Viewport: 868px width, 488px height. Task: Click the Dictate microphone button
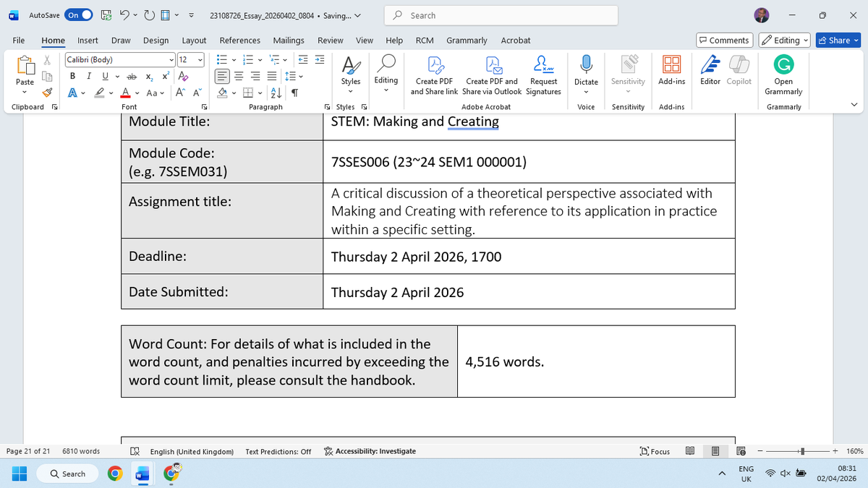586,72
